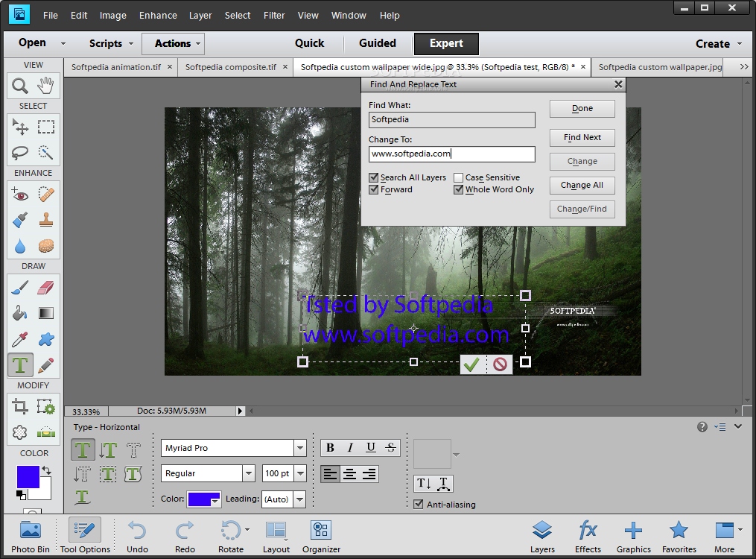Select the Eraser tool
Image resolution: width=756 pixels, height=559 pixels.
[45, 288]
